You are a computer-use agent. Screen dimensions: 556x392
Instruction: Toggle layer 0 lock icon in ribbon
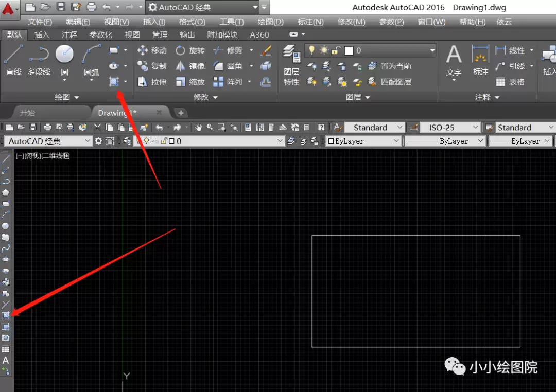click(336, 51)
